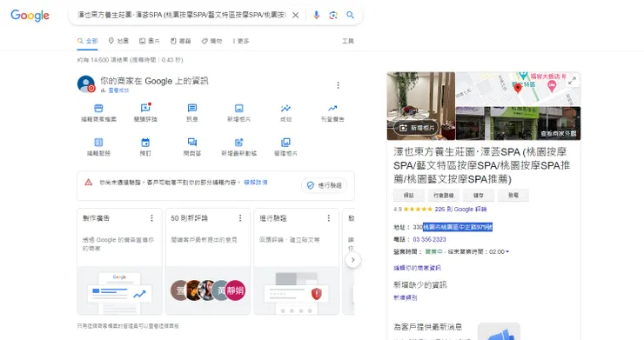644x340 pixels.
Task: Open three-dot menu on 製作廣告 card
Action: point(151,218)
